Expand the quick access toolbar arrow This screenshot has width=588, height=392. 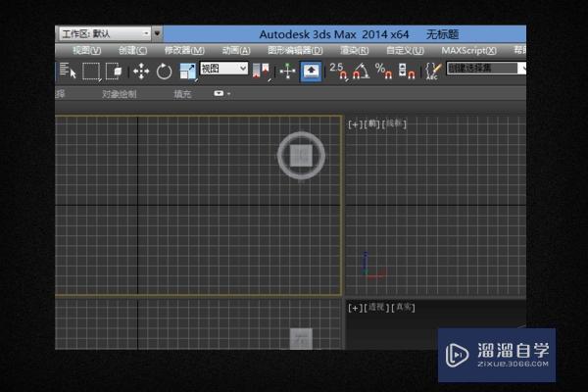[157, 33]
